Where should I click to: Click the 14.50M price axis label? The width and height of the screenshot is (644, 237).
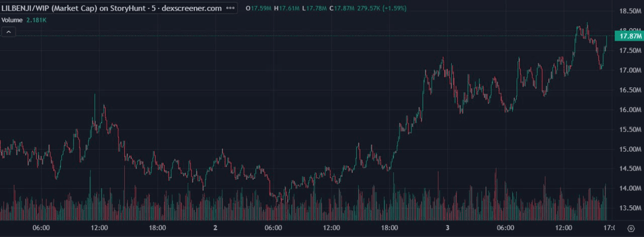630,169
